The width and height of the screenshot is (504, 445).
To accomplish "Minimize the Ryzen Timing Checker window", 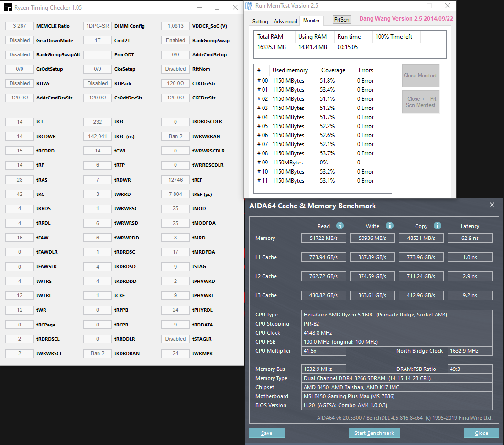I will coord(200,7).
